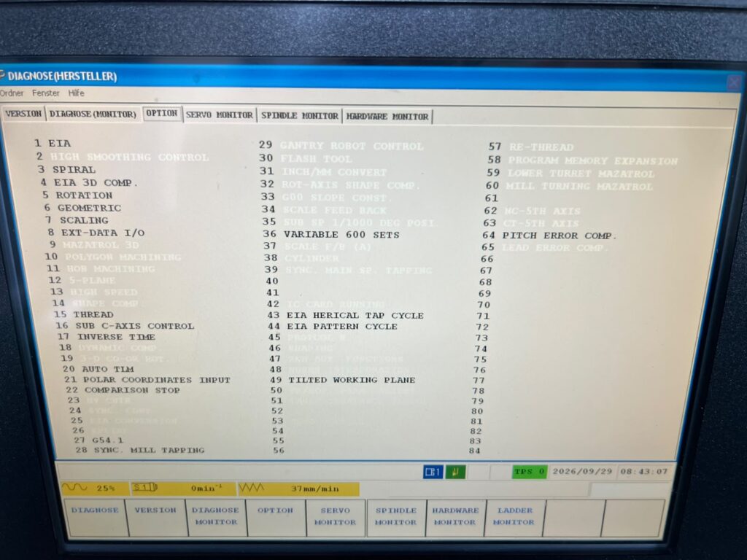Select option 27 G54.1
This screenshot has height=560, width=747.
(98, 440)
